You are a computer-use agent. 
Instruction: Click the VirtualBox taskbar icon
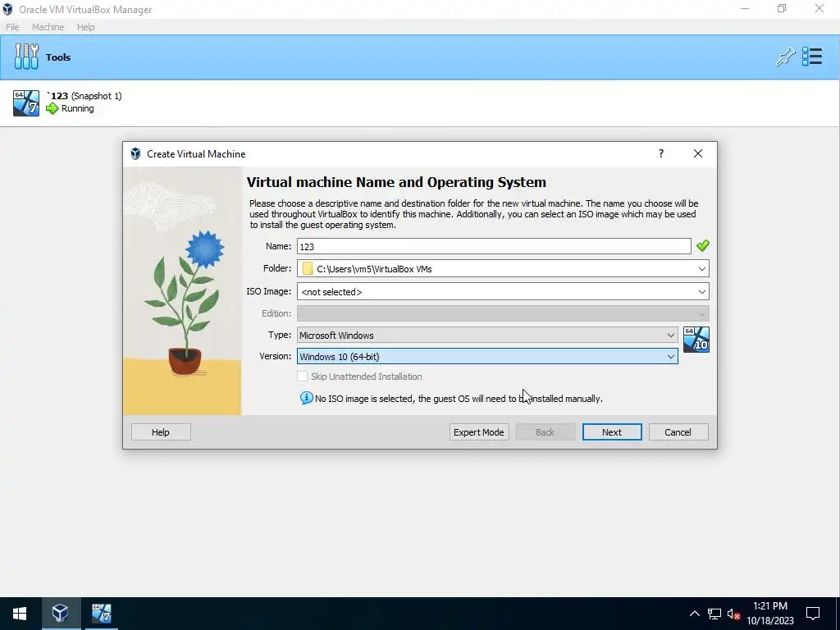(61, 614)
